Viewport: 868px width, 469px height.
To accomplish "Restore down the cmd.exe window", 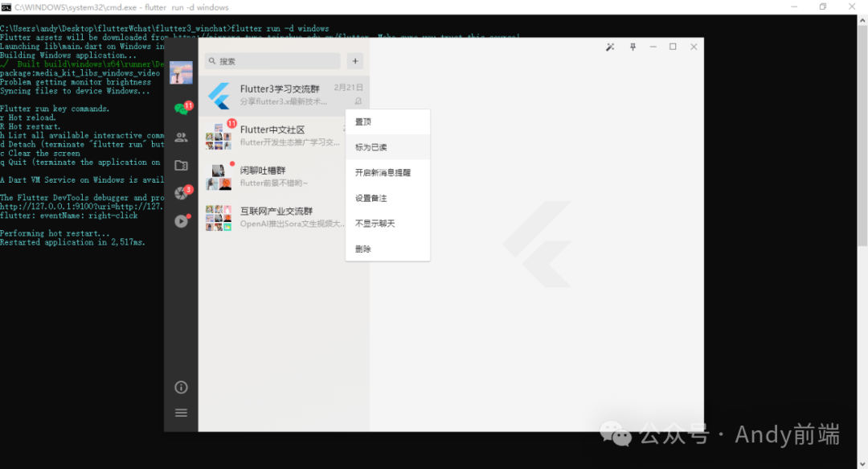I will [x=823, y=6].
